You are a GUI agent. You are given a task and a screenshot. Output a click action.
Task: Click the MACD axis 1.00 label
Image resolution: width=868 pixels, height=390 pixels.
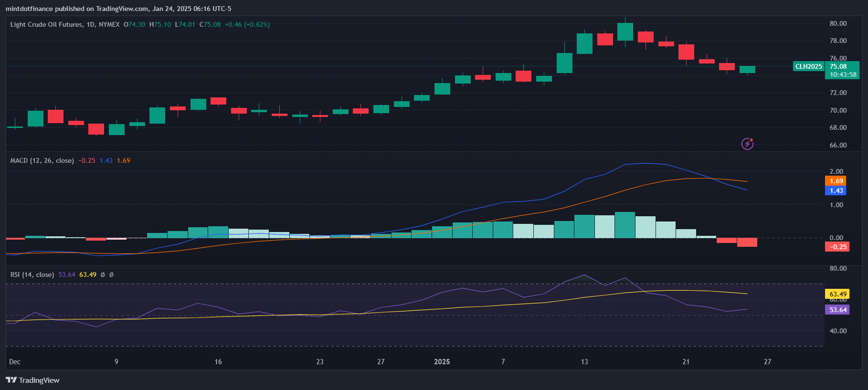836,205
